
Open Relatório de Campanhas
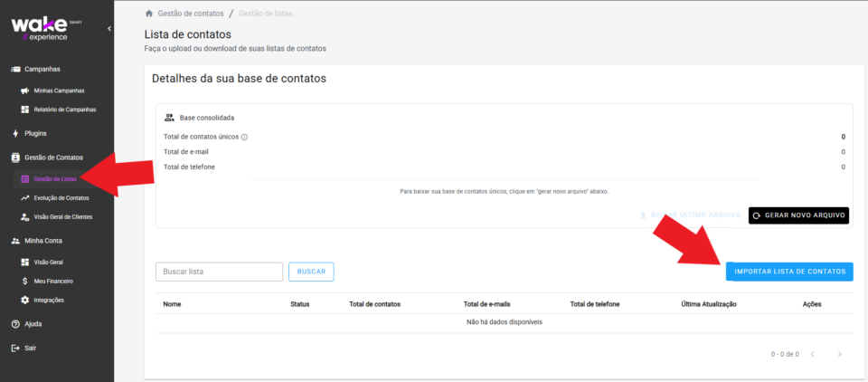coord(64,110)
